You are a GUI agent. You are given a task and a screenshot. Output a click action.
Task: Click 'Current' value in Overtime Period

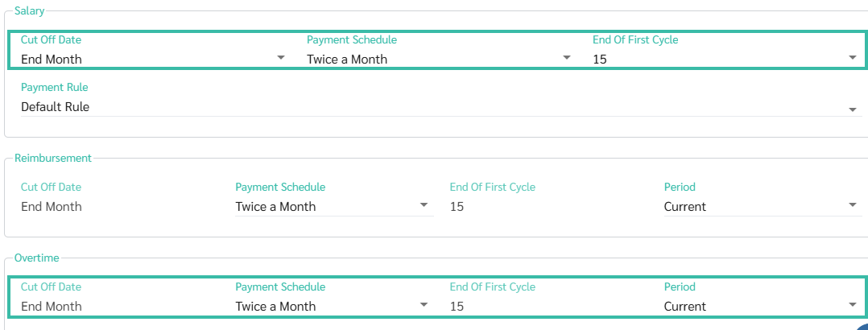pos(685,307)
